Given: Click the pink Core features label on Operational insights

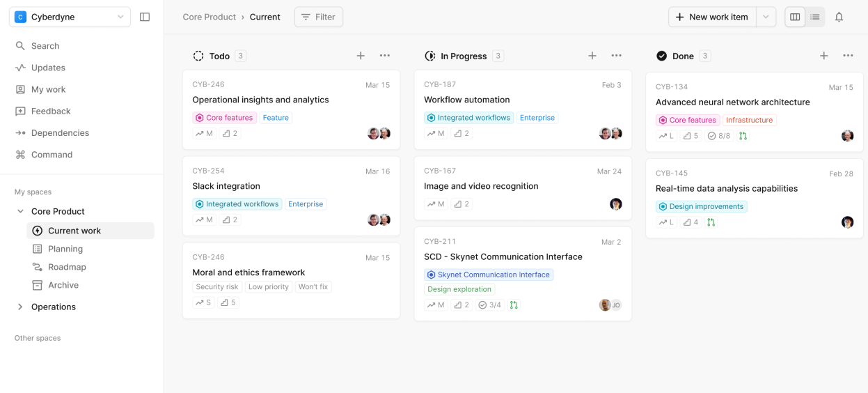Looking at the screenshot, I should coord(224,118).
